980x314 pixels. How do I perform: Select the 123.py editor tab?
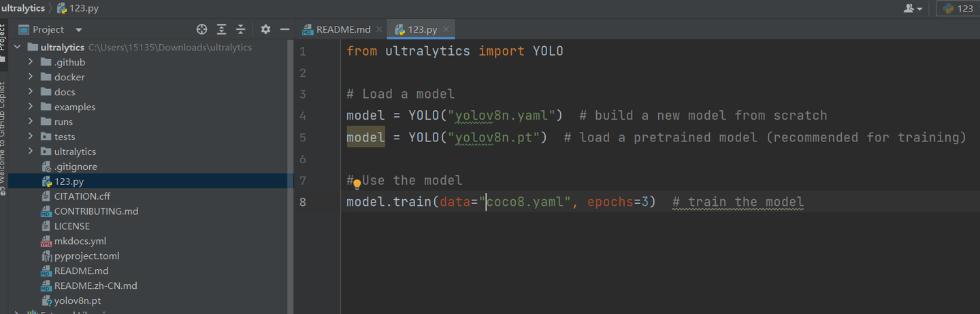tap(421, 29)
